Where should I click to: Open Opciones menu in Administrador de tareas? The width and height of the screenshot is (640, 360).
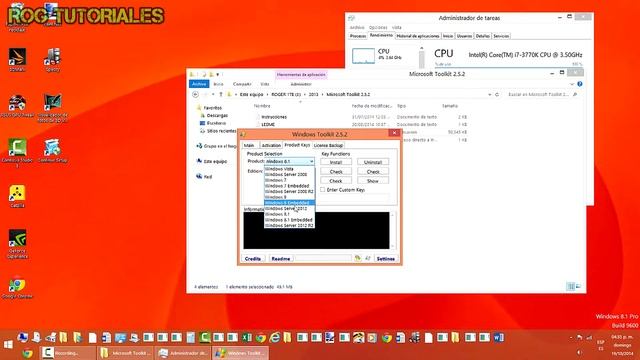point(378,28)
